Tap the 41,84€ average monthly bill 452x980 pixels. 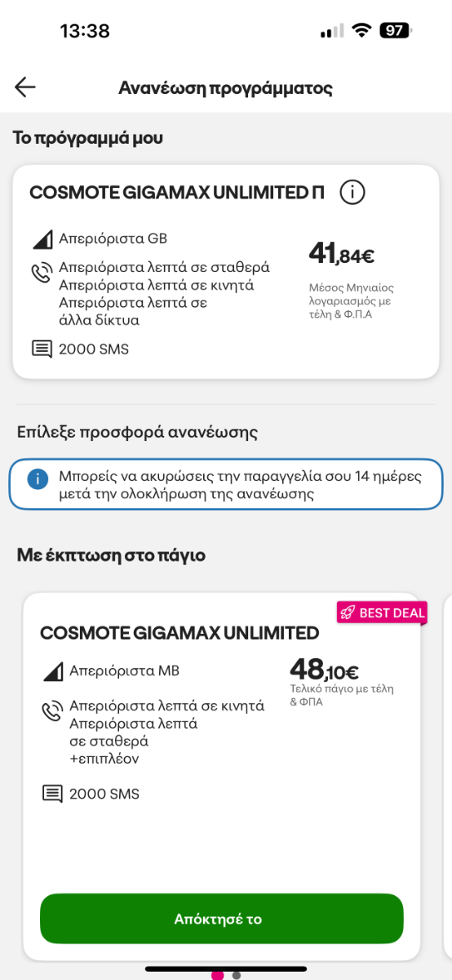point(342,253)
